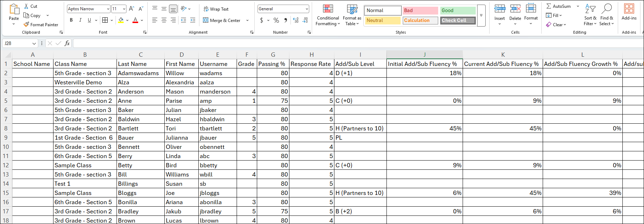Apply the red Font Color
This screenshot has height=224, width=644.
pyautogui.click(x=135, y=20)
